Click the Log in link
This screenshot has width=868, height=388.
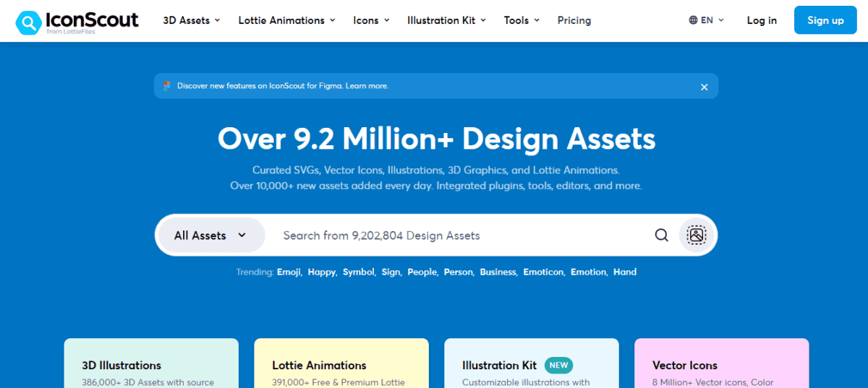click(x=762, y=20)
